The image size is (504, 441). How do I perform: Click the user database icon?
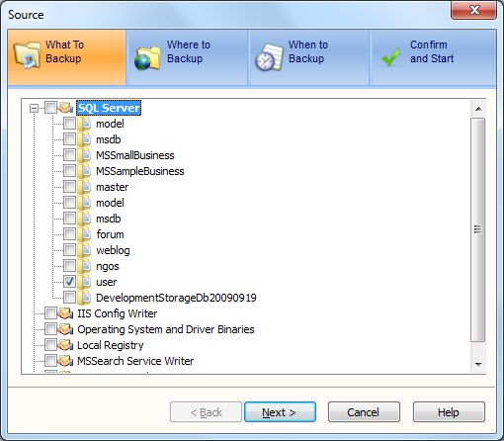click(84, 282)
